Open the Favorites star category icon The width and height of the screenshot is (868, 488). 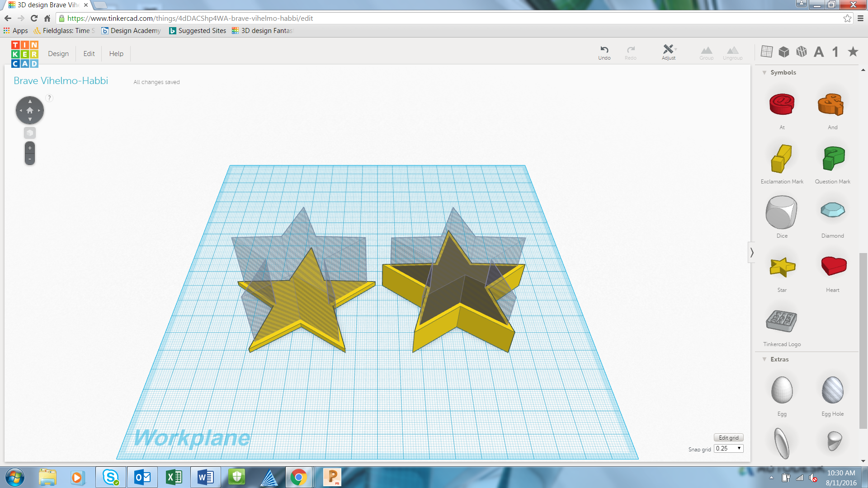pyautogui.click(x=853, y=52)
